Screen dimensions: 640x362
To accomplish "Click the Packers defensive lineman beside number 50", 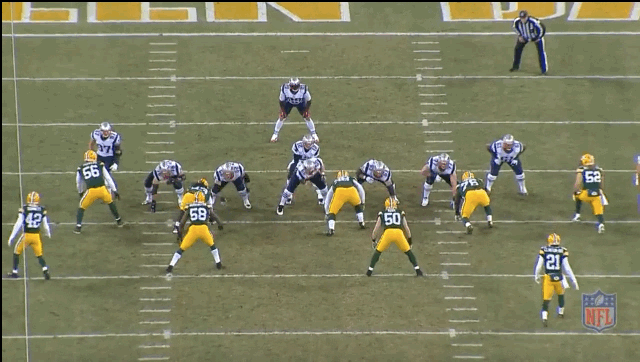I will point(345,202).
